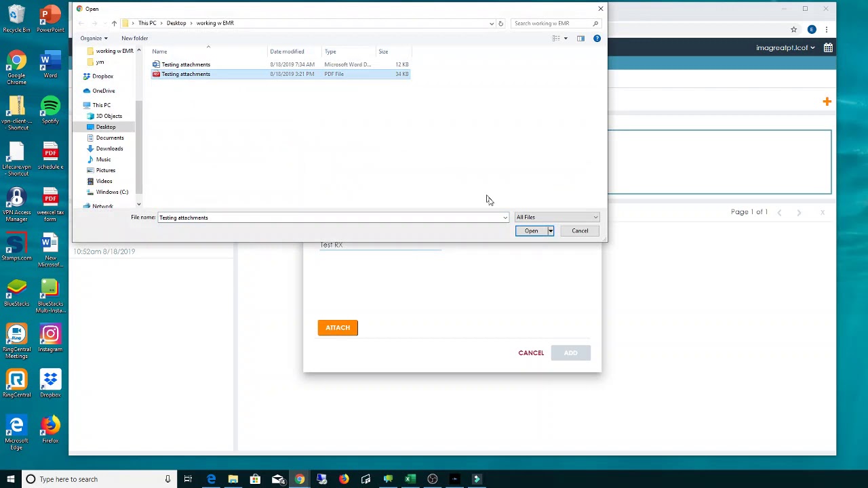The image size is (868, 488).
Task: Open the File name history dropdown arrow
Action: click(505, 218)
